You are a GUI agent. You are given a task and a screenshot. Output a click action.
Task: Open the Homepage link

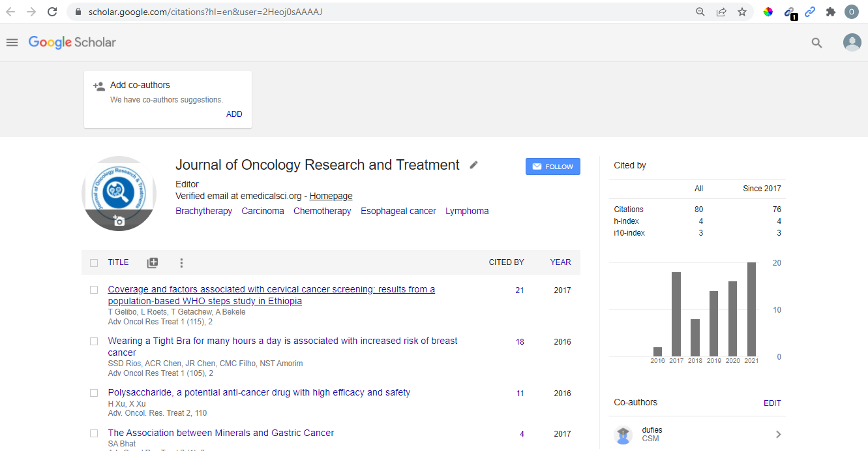tap(331, 196)
